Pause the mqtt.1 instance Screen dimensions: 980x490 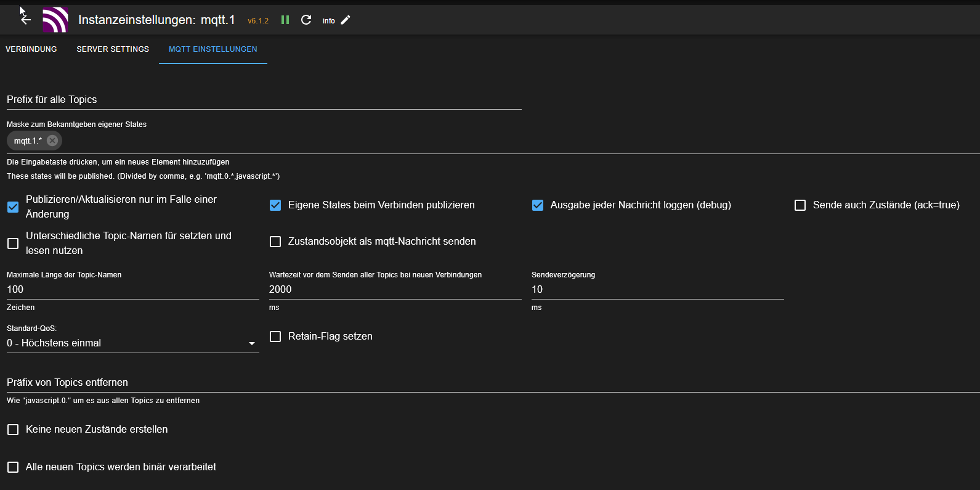[x=285, y=20]
